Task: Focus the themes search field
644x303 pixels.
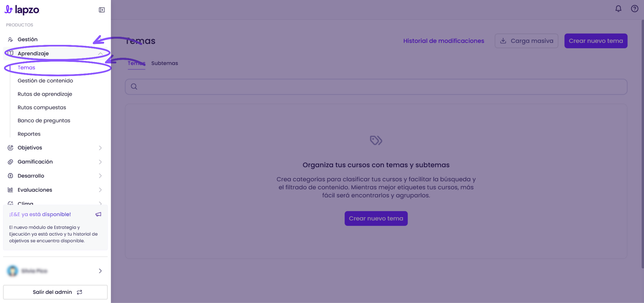Action: point(376,87)
